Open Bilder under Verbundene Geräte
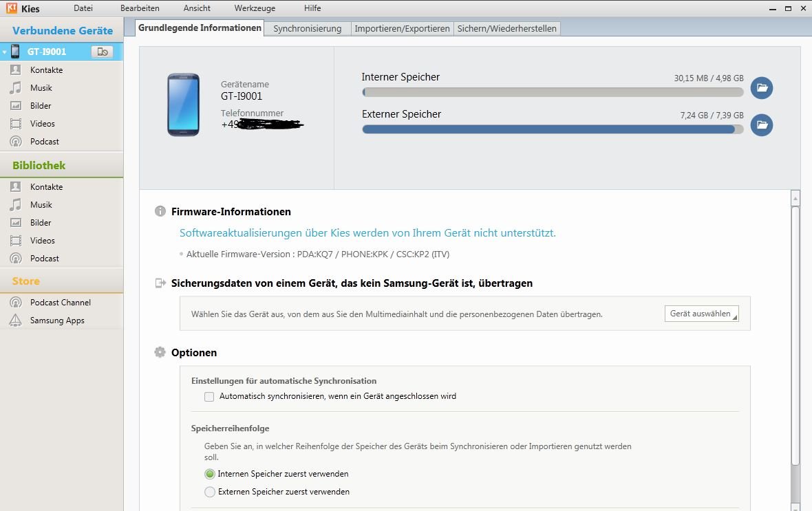This screenshot has height=511, width=812. point(41,106)
